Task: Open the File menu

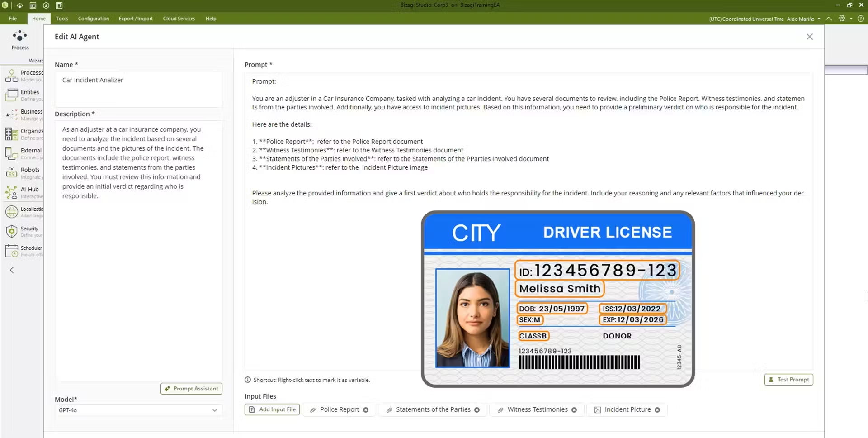Action: tap(13, 19)
